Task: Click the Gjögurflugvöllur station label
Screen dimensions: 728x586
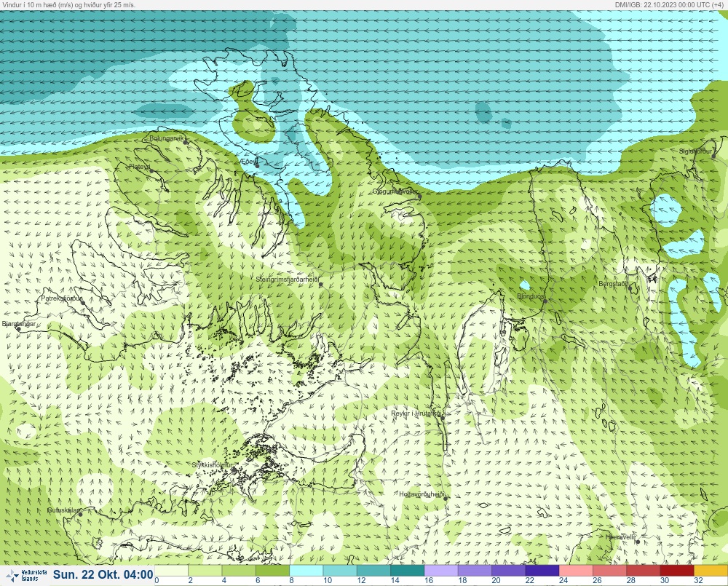Action: click(395, 191)
